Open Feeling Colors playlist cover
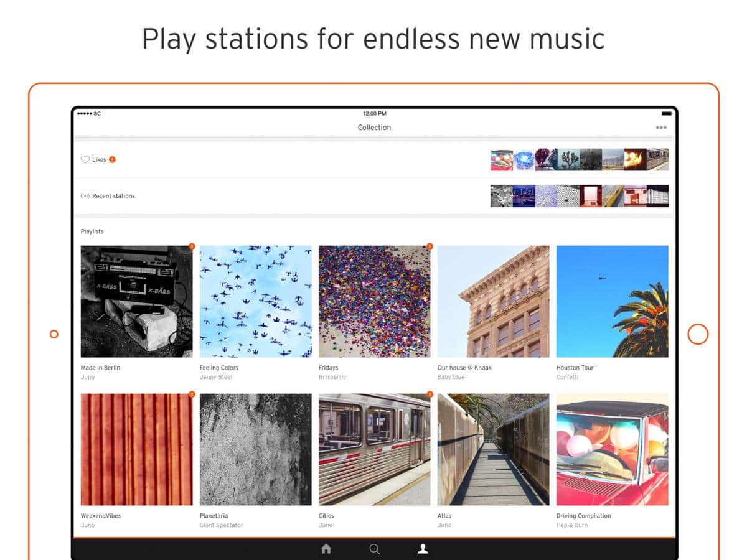Viewport: 747px width, 560px height. [255, 301]
